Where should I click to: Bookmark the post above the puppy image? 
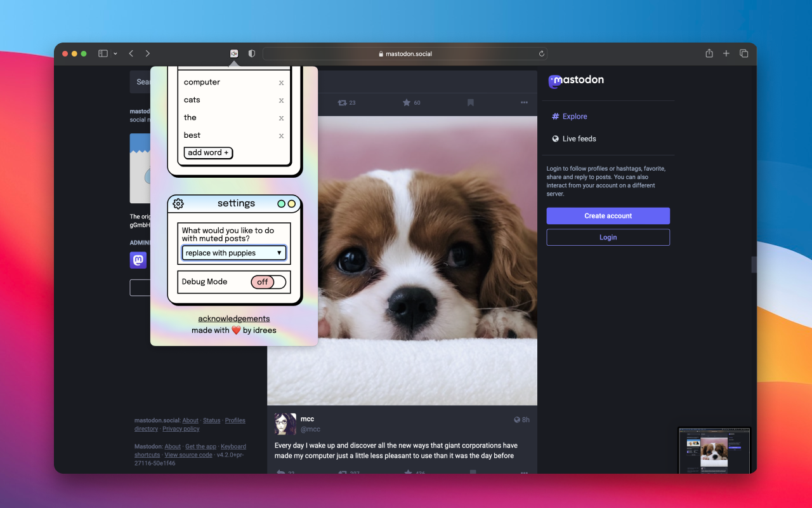click(x=471, y=102)
